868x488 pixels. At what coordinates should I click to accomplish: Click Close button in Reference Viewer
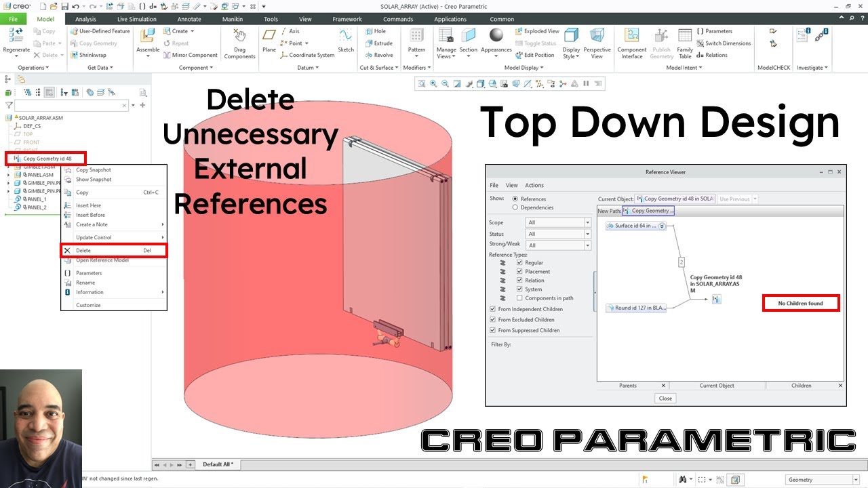(665, 398)
